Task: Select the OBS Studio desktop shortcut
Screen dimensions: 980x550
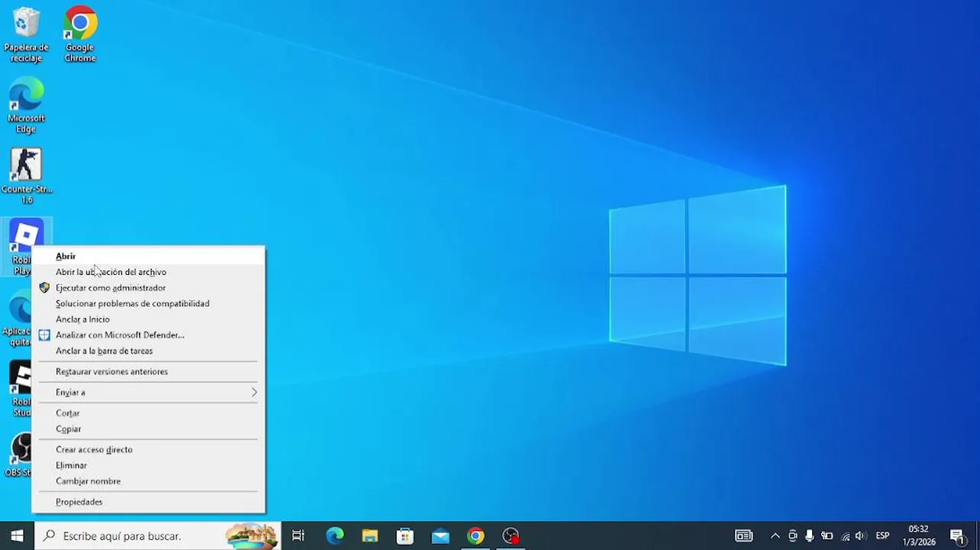Action: coord(20,455)
